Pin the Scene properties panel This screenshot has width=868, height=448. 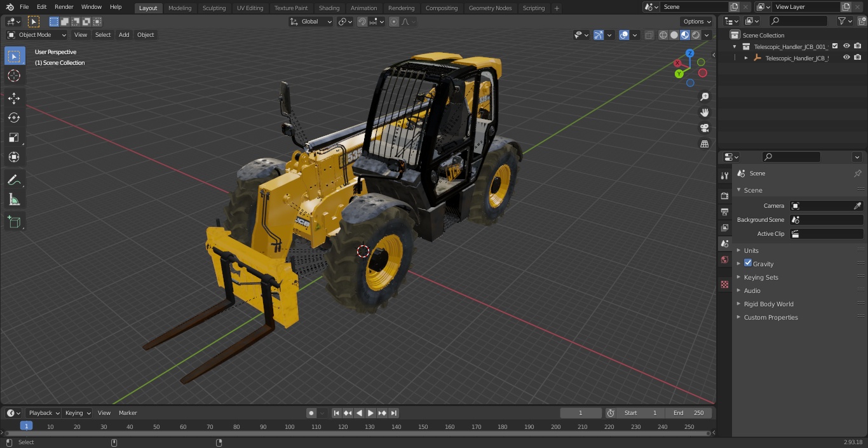[x=857, y=173]
